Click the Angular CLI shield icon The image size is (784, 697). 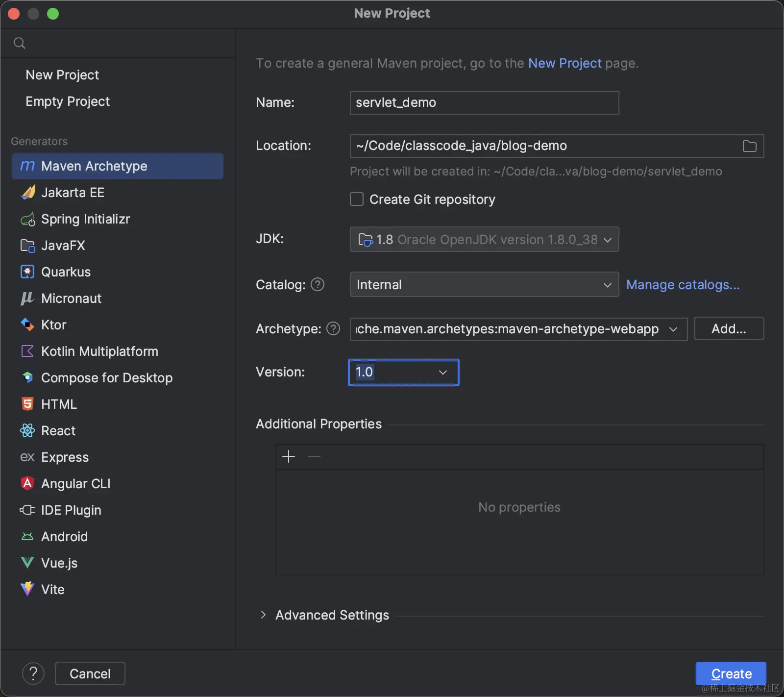click(x=27, y=484)
